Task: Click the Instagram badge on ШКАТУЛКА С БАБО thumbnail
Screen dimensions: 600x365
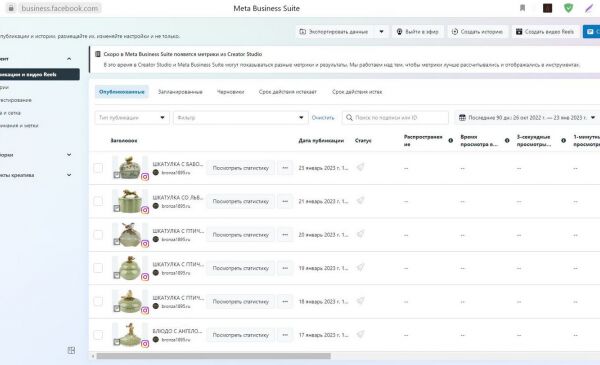Action: pyautogui.click(x=145, y=177)
